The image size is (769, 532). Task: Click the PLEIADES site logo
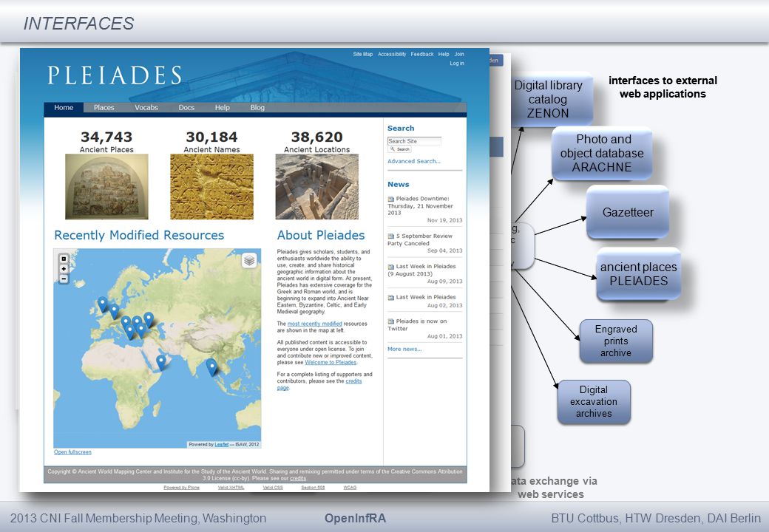(115, 75)
